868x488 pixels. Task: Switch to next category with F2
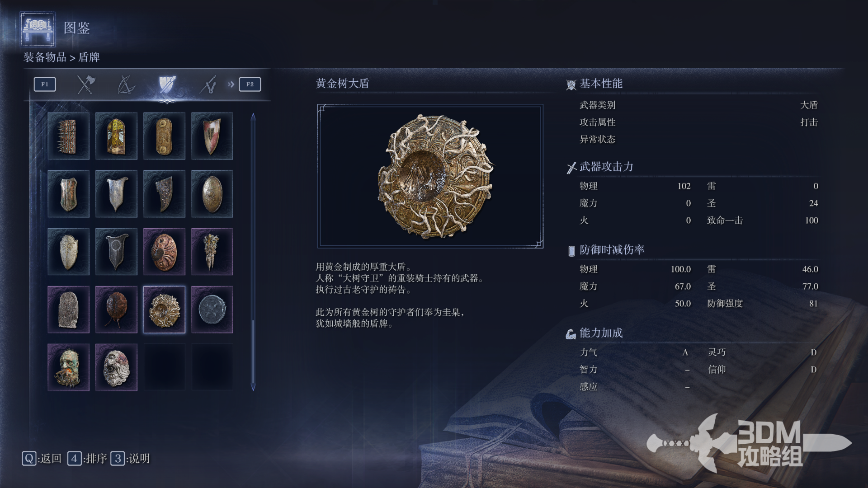[x=250, y=84]
